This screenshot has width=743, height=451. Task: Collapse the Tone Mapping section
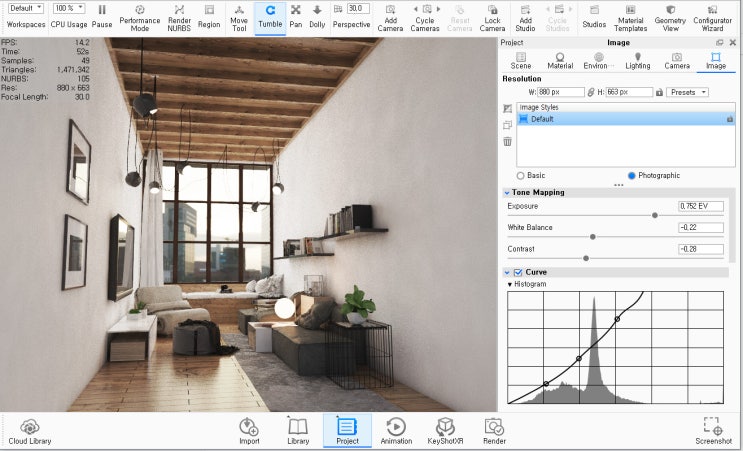click(507, 193)
